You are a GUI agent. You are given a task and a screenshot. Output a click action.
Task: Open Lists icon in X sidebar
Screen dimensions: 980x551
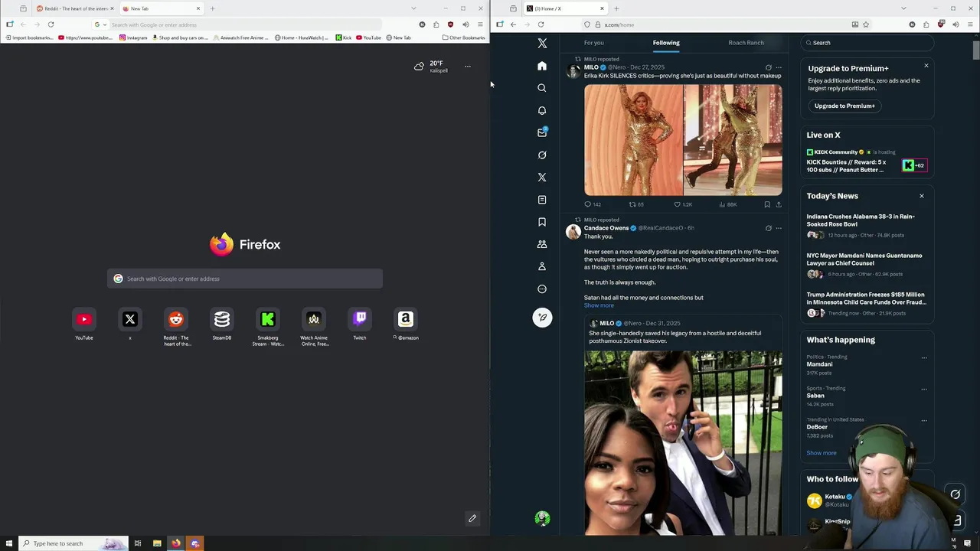pyautogui.click(x=542, y=200)
